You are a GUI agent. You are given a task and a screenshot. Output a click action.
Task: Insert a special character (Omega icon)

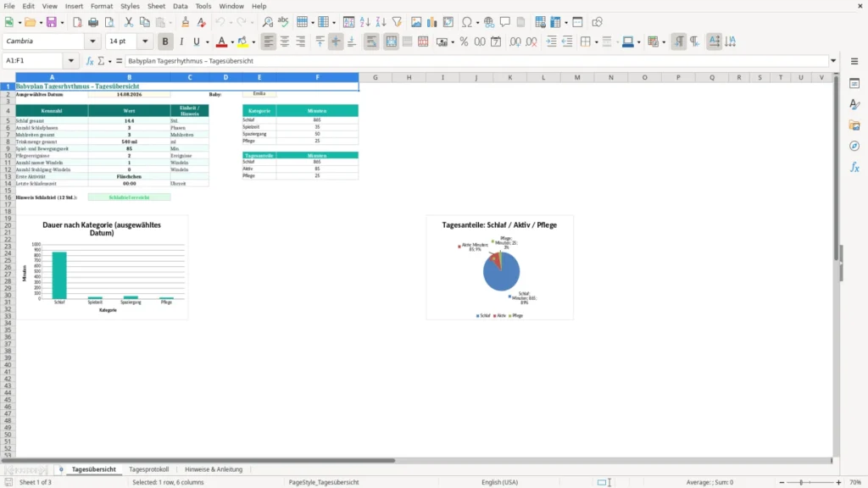(467, 22)
